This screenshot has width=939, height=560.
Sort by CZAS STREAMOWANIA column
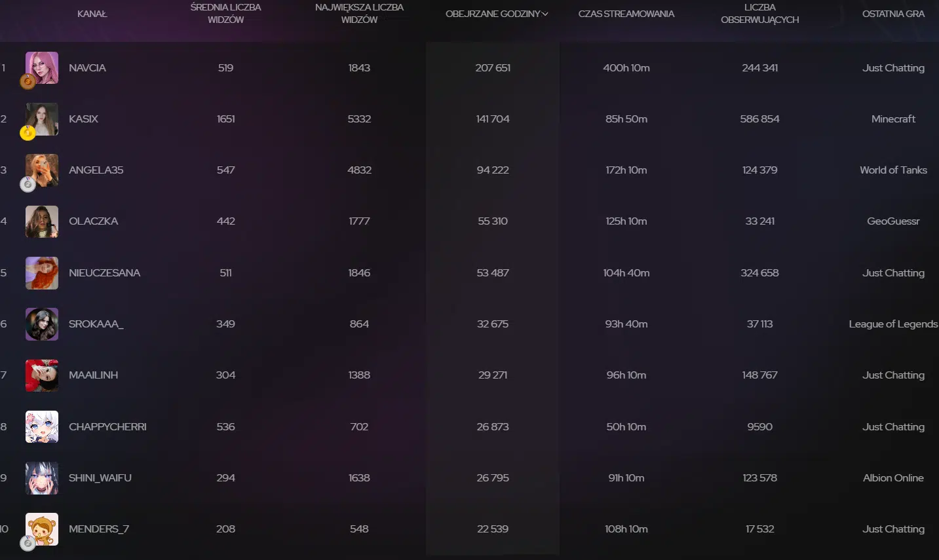[626, 13]
